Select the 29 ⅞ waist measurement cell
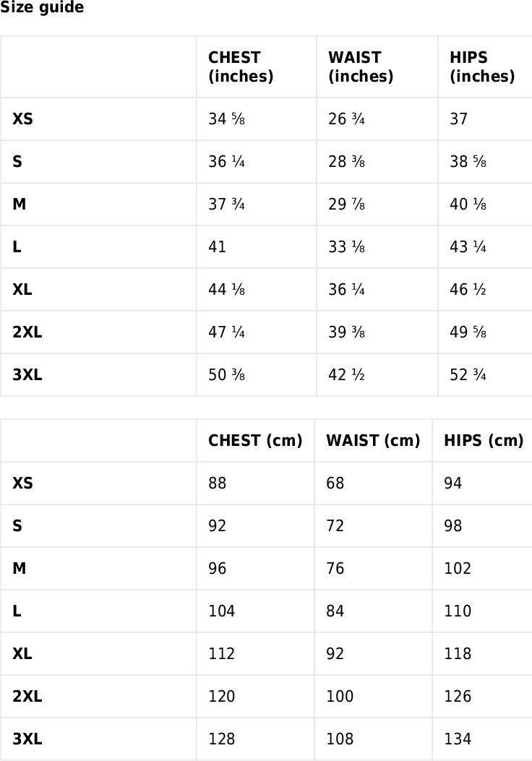This screenshot has width=532, height=761. point(346,205)
